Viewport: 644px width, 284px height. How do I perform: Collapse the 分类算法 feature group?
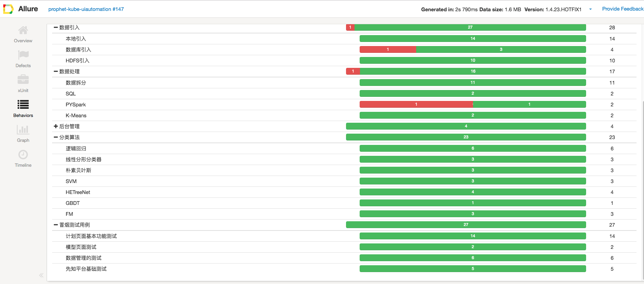tap(56, 137)
